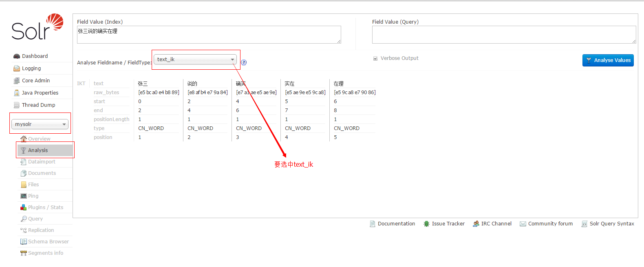Click the Community forum envelope icon

[523, 224]
